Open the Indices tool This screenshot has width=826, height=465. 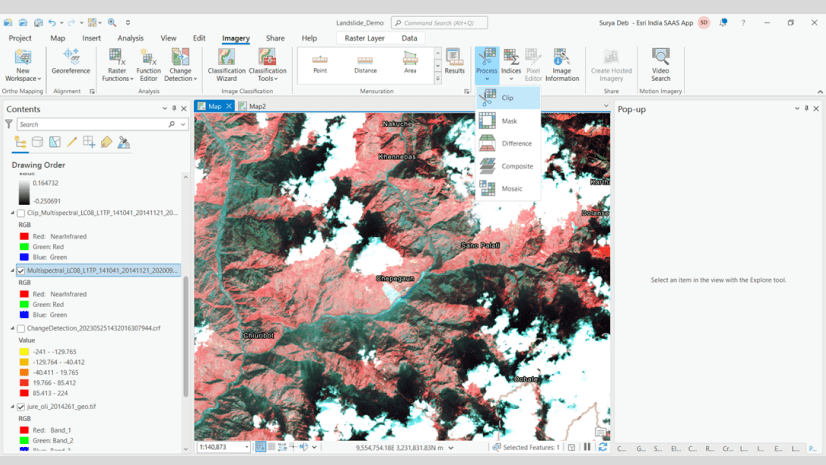pyautogui.click(x=511, y=65)
